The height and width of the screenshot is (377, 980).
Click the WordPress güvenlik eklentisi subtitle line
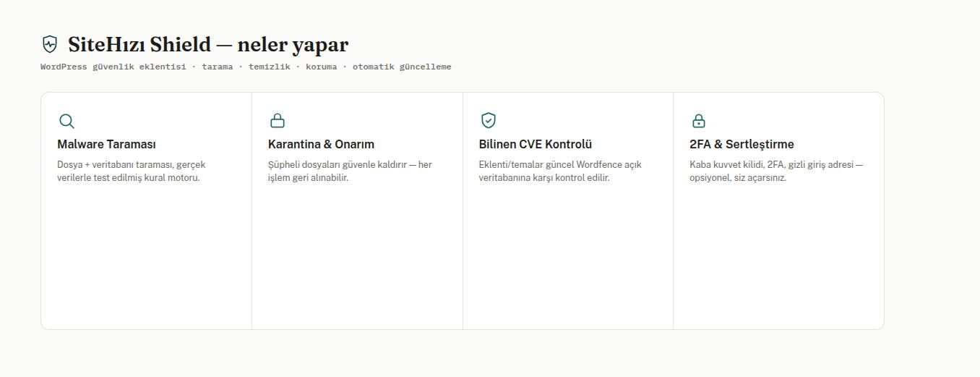click(246, 67)
